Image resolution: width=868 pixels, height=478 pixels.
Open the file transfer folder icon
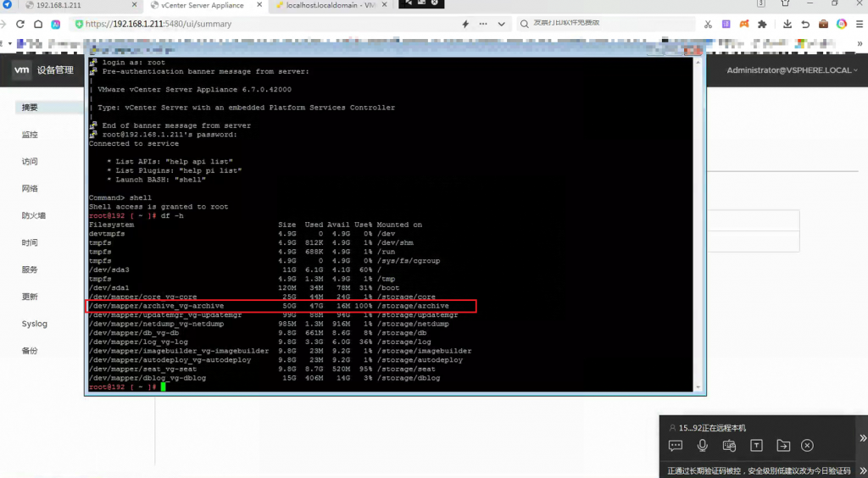[783, 445]
